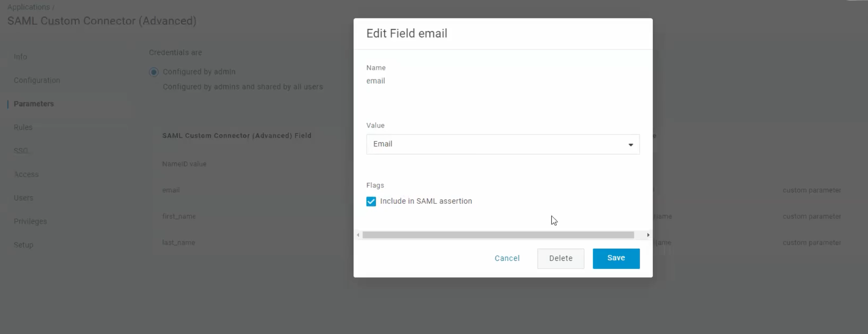868x334 pixels.
Task: Click the Applications breadcrumb link
Action: pos(29,7)
